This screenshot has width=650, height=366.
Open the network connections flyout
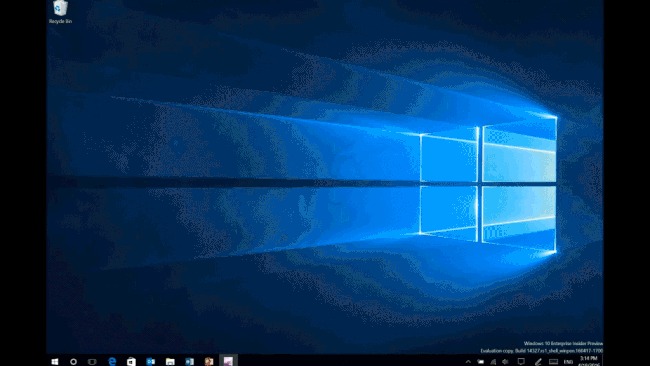click(493, 361)
